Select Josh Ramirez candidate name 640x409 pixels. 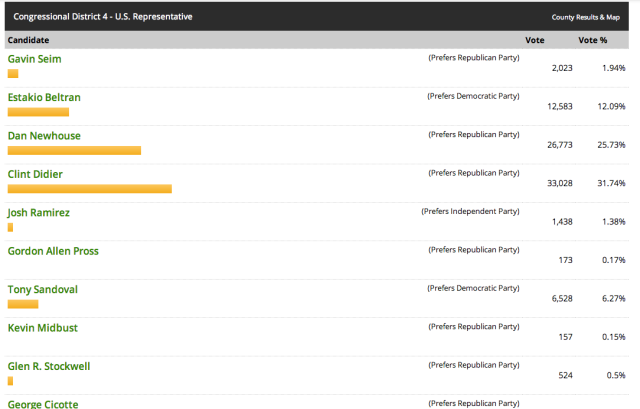click(38, 213)
